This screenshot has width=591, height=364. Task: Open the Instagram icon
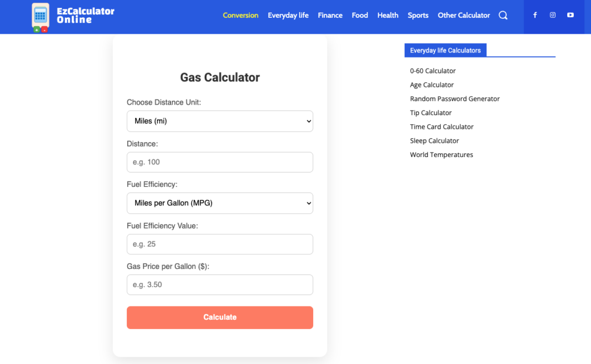tap(552, 15)
